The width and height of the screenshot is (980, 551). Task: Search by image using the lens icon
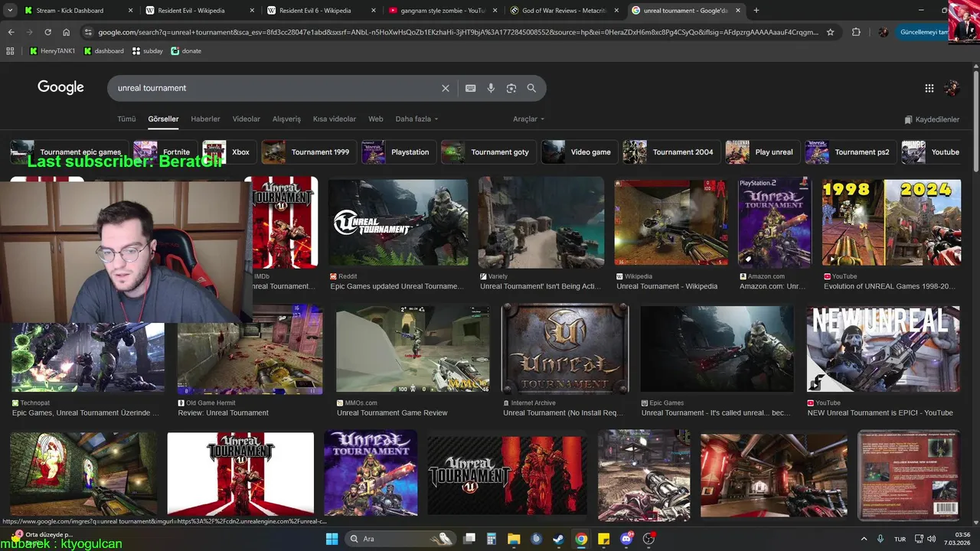pos(511,88)
